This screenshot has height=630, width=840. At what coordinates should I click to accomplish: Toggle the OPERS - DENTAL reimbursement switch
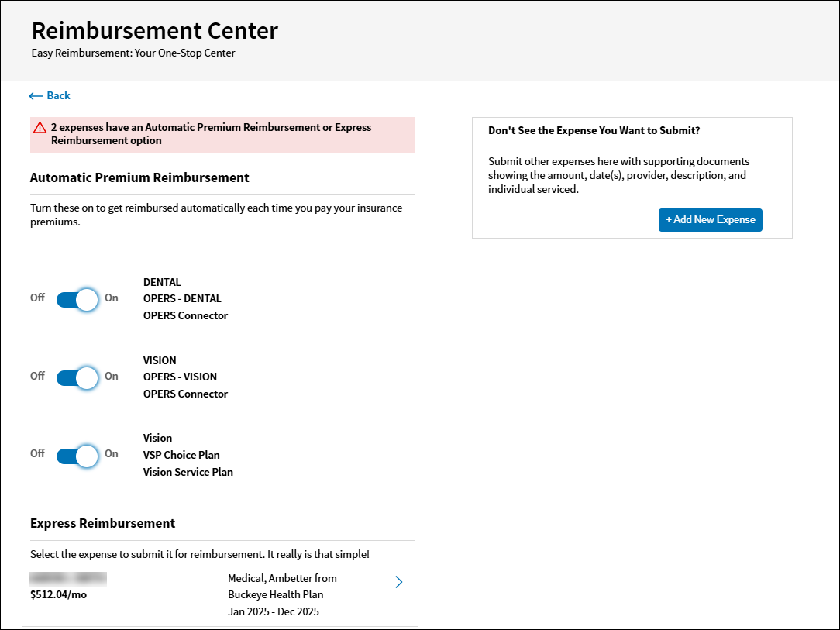(77, 299)
